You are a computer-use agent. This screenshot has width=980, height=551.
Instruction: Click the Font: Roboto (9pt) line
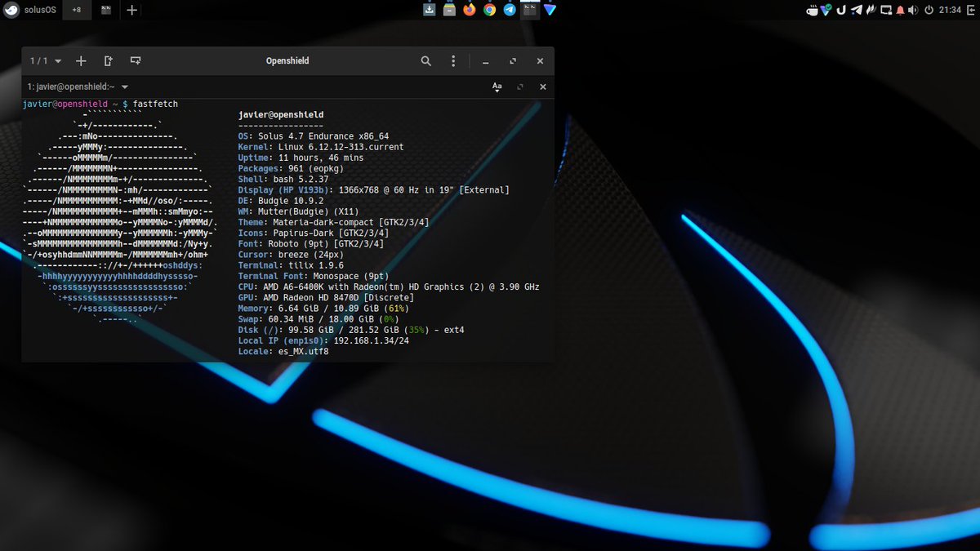(311, 243)
